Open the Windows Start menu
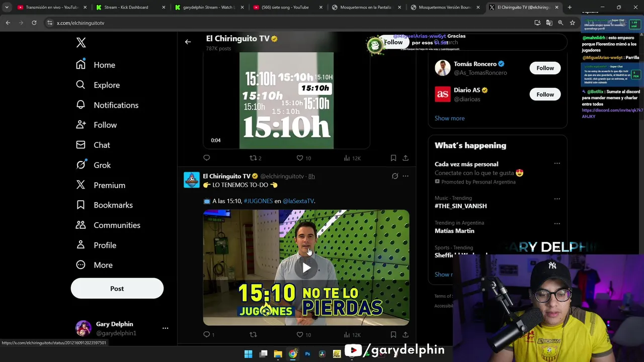 click(x=248, y=354)
